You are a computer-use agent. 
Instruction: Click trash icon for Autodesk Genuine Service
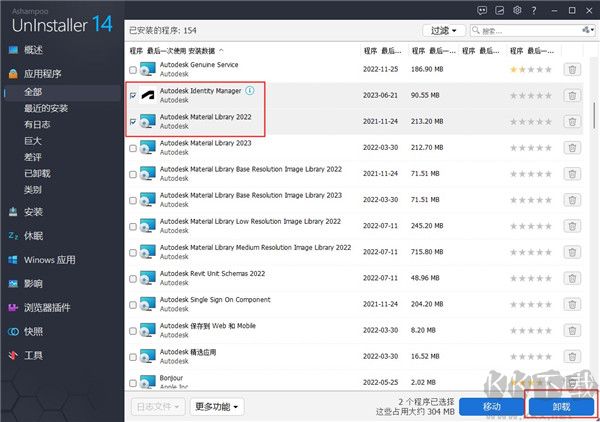(572, 70)
